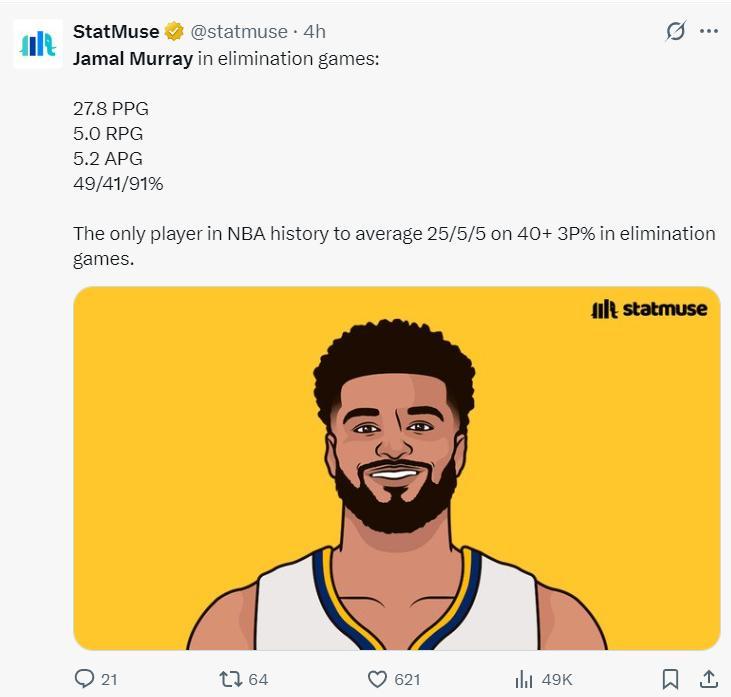
Task: Click the reply speech bubble icon
Action: (85, 679)
